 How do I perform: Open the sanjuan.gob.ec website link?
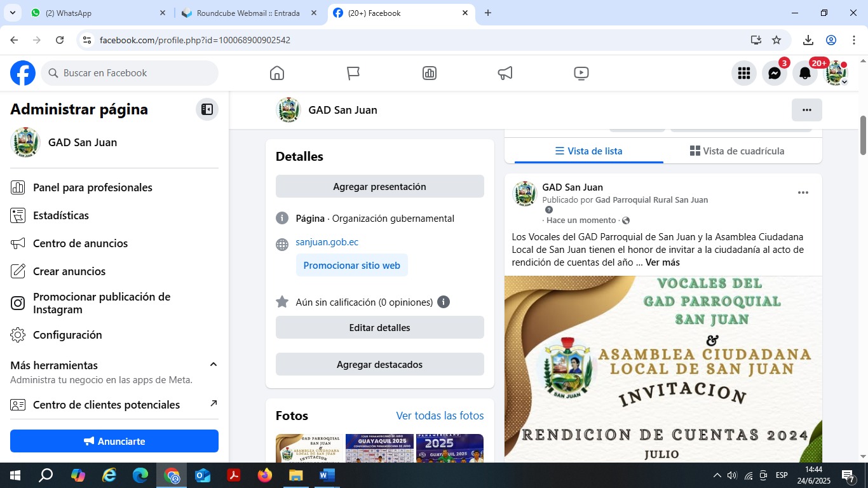pos(327,242)
